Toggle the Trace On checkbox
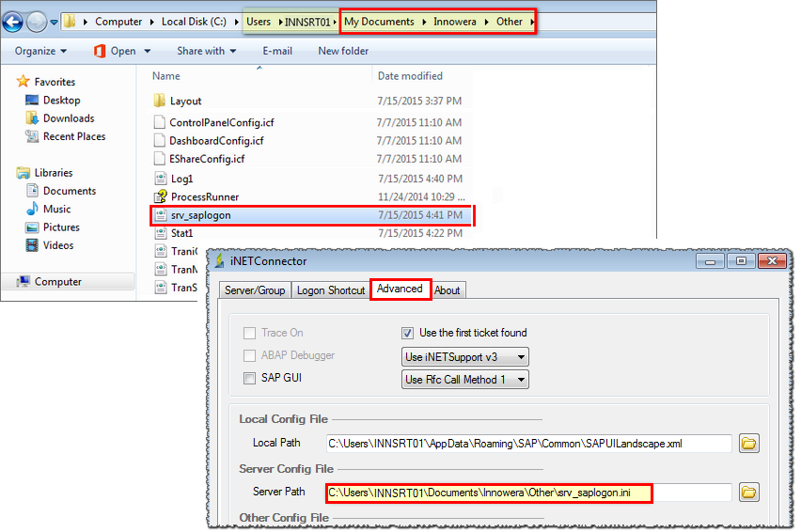This screenshot has width=801, height=532. click(249, 334)
